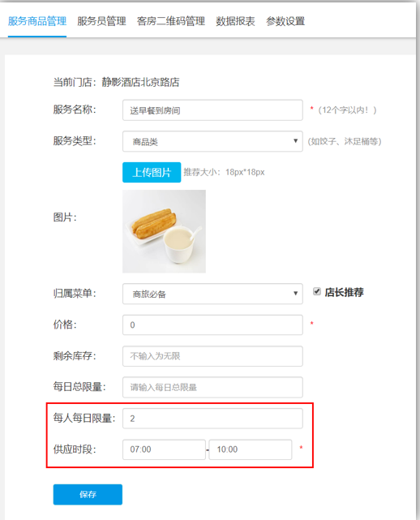
Task: Click the 服务名称 input field
Action: click(212, 110)
